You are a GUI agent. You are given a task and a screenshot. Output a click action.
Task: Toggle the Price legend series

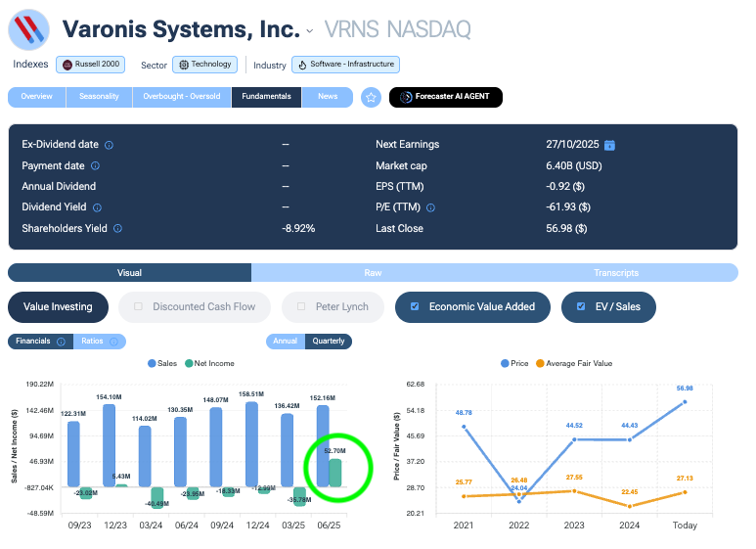click(514, 363)
